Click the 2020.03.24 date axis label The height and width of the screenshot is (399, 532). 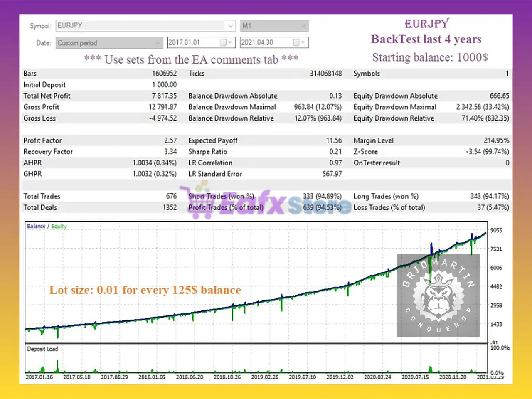(x=378, y=377)
